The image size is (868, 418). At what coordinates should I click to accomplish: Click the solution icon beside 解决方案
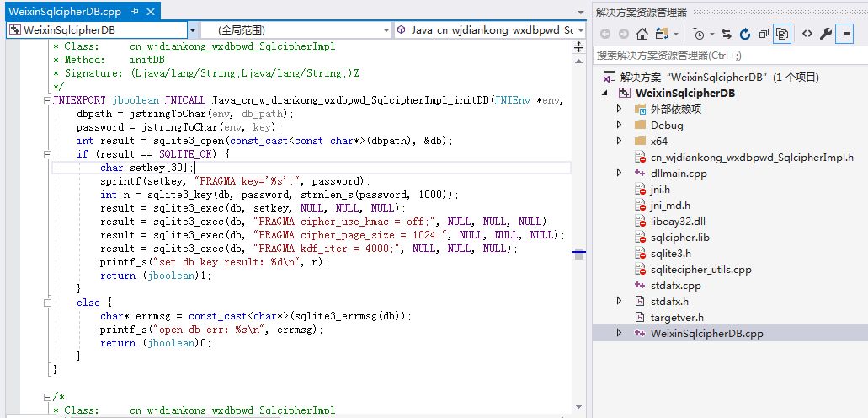coord(610,77)
